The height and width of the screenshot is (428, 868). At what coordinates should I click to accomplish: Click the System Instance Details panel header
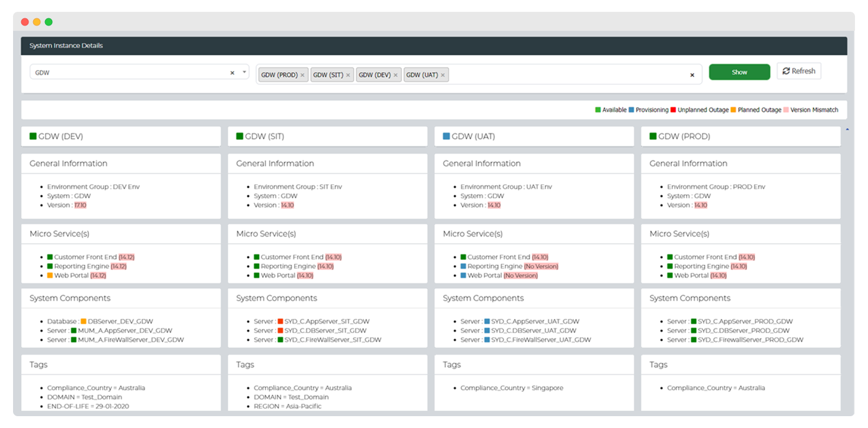point(434,46)
